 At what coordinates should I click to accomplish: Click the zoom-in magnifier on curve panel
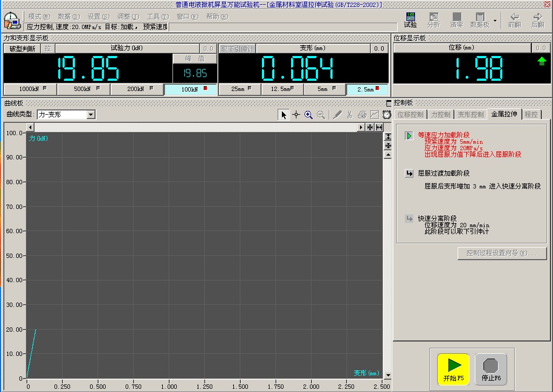pyautogui.click(x=308, y=115)
